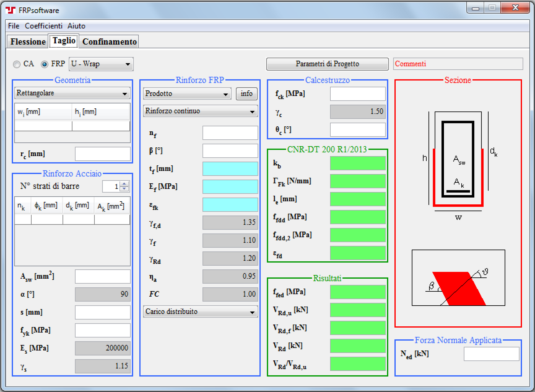Click the α [°] value 90 field
Image resolution: width=535 pixels, height=392 pixels.
pos(103,294)
